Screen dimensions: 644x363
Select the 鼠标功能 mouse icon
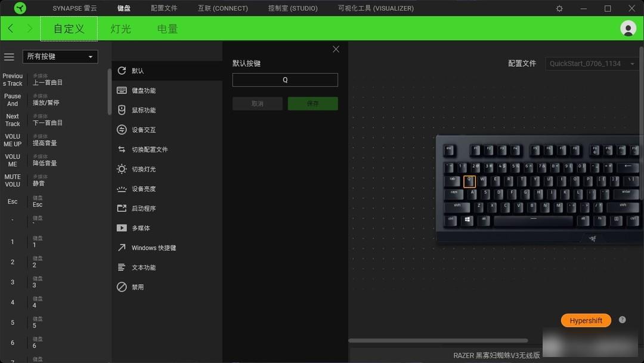coord(122,110)
